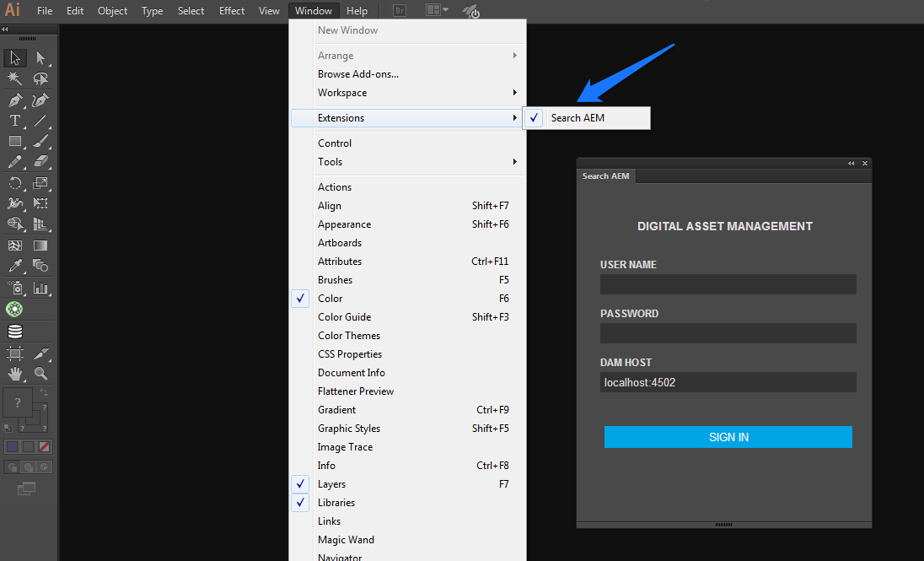Open the Effect menu
The height and width of the screenshot is (561, 924).
232,11
